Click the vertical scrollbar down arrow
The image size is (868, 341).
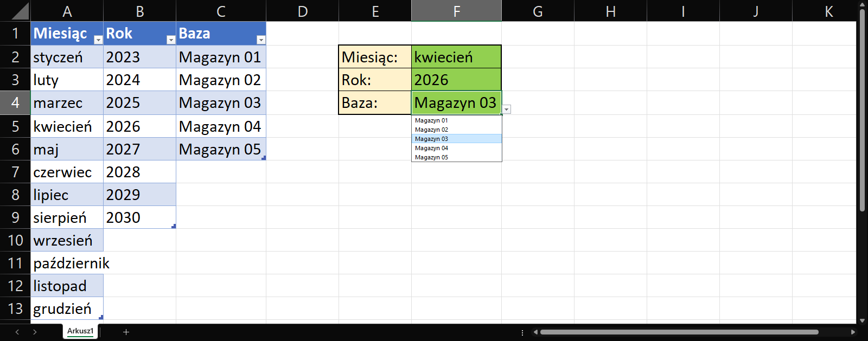[862, 321]
